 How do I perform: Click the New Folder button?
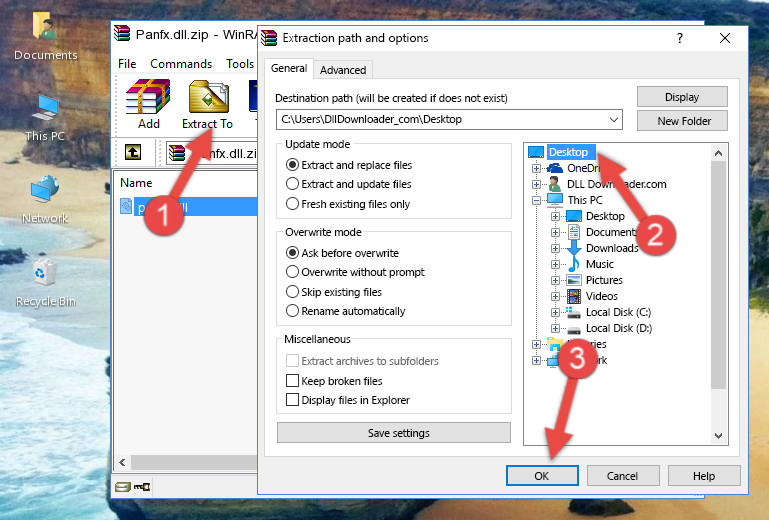click(x=682, y=121)
